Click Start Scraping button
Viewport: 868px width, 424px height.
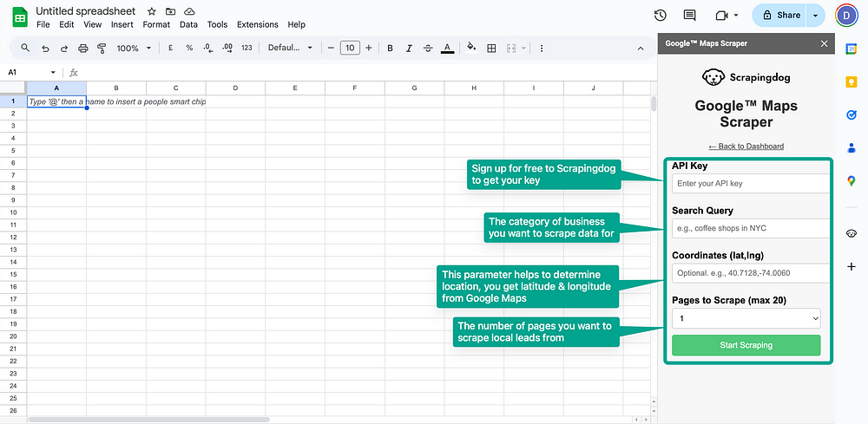pos(746,345)
